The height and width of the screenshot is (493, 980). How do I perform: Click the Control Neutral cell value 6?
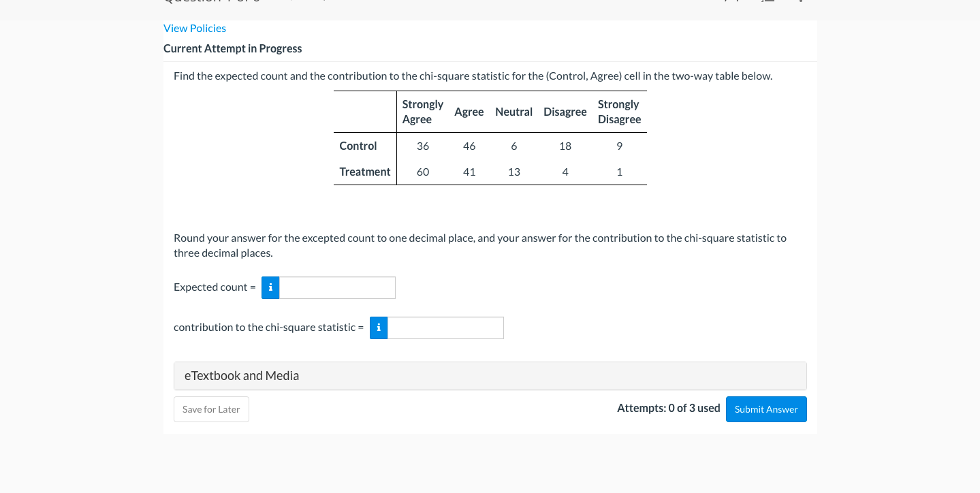coord(514,146)
